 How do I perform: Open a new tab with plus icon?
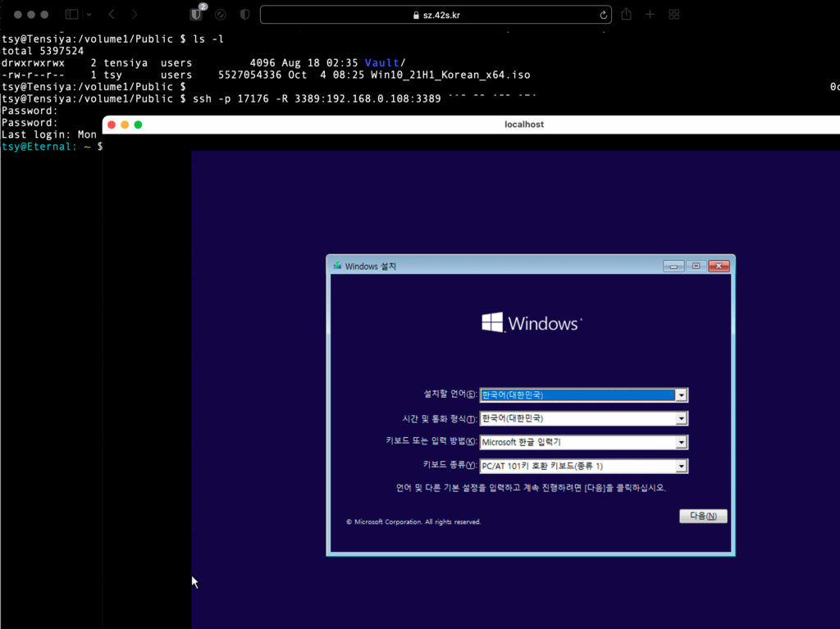650,15
